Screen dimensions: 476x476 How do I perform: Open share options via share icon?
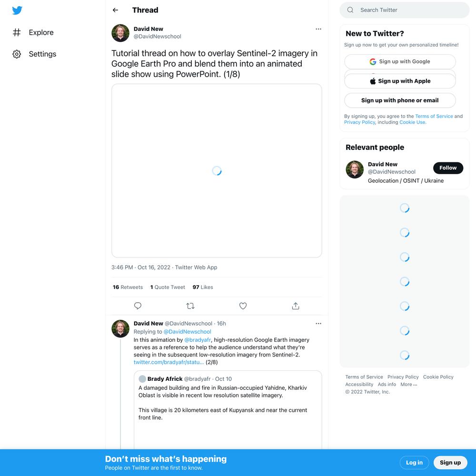(x=296, y=306)
